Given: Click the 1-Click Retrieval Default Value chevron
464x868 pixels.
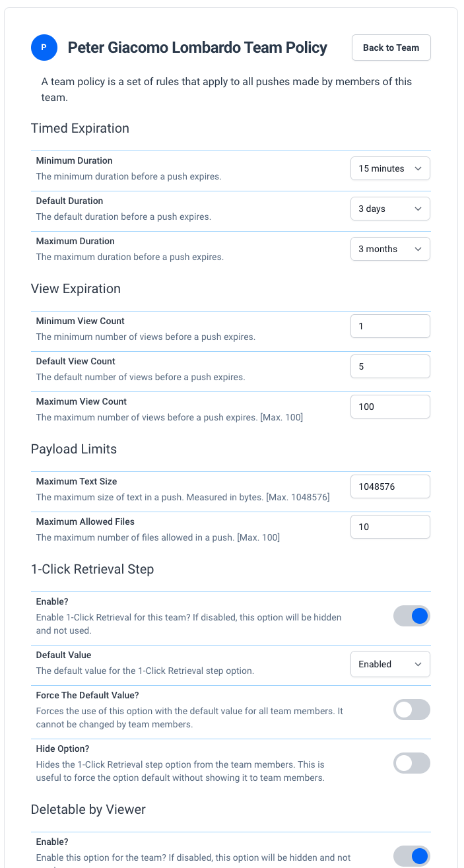Looking at the screenshot, I should (418, 664).
